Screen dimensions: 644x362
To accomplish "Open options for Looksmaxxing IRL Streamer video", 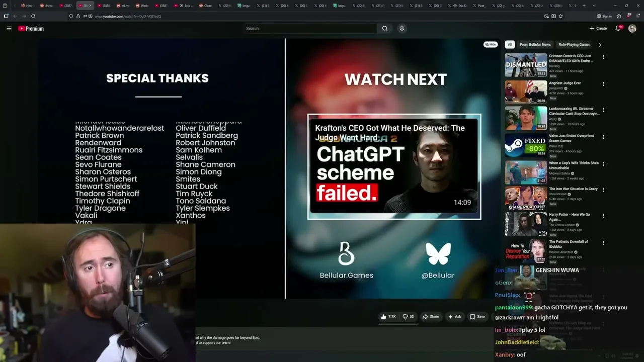I will pyautogui.click(x=603, y=110).
